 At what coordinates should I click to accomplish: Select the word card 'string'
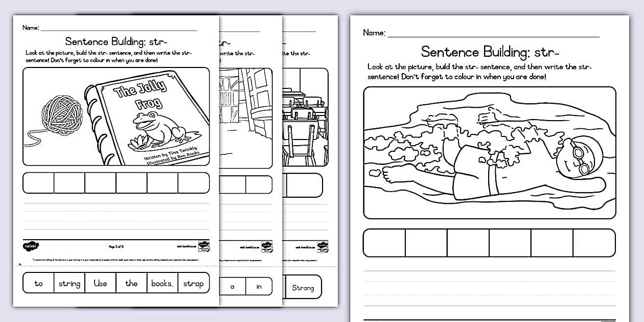click(70, 283)
